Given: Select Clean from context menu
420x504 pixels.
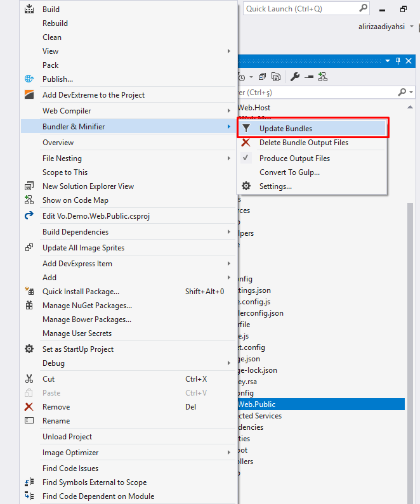Looking at the screenshot, I should [x=52, y=37].
